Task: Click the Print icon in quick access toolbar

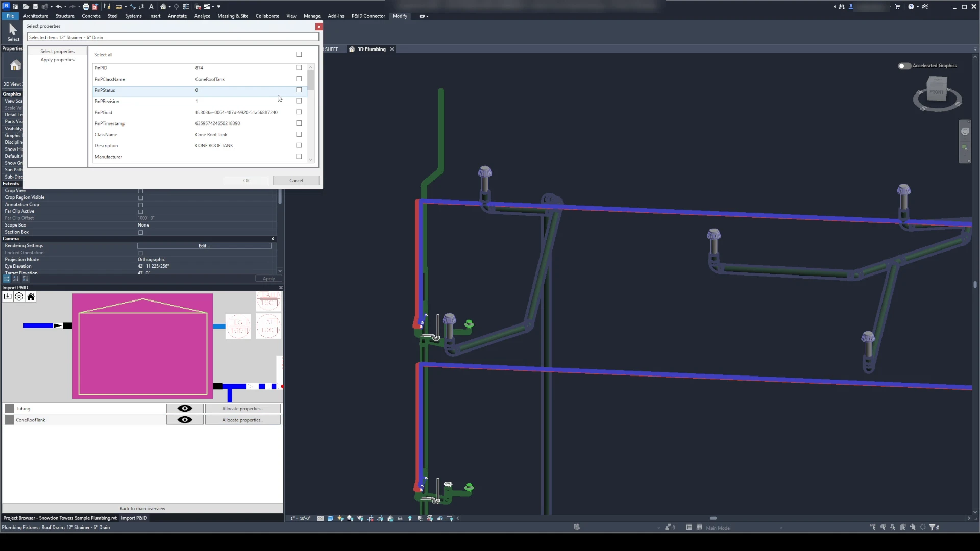Action: [x=86, y=7]
